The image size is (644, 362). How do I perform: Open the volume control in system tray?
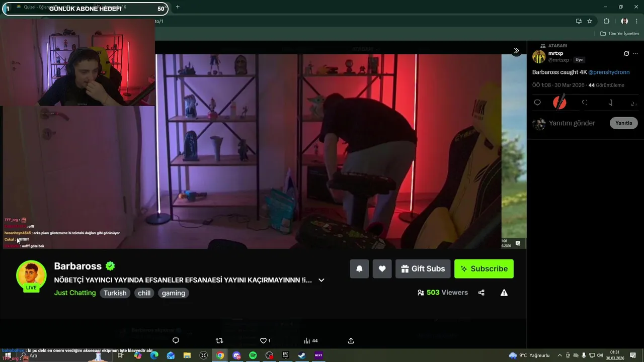pos(600,355)
